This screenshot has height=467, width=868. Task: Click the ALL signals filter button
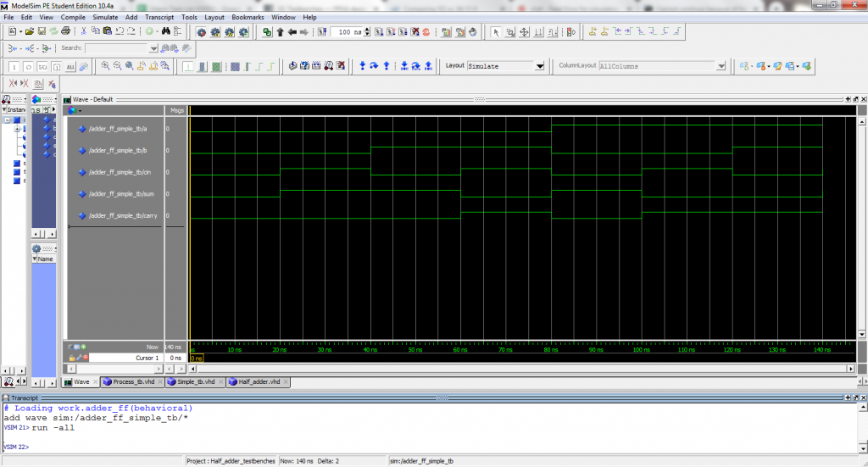coord(70,67)
